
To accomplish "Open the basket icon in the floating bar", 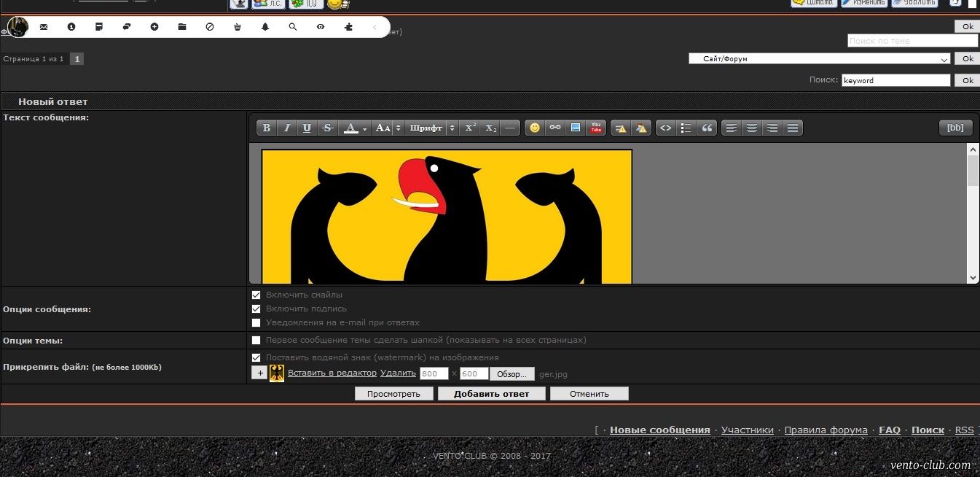I will point(238,27).
